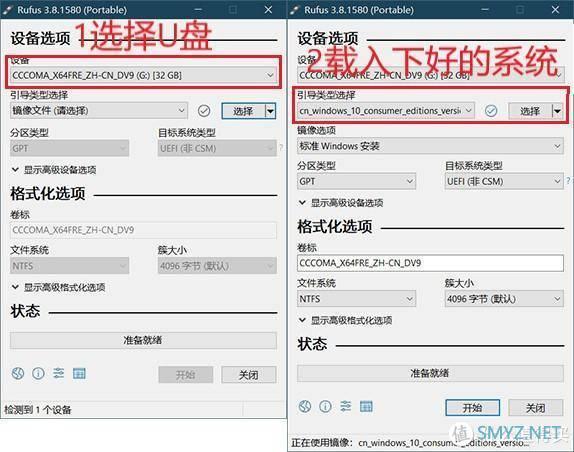574x452 pixels.
Task: Expand 显示高级格式化选项 in right window
Action: 345,320
